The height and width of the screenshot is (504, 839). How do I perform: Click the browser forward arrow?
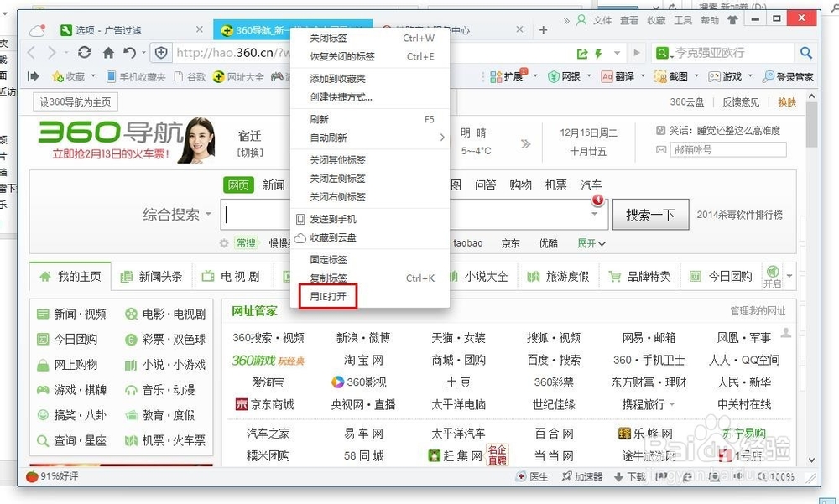51,53
